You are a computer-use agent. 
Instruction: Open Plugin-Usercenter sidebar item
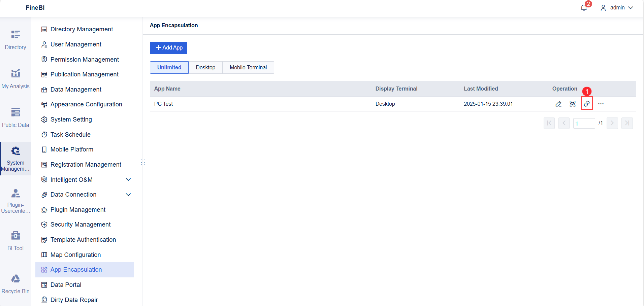15,201
